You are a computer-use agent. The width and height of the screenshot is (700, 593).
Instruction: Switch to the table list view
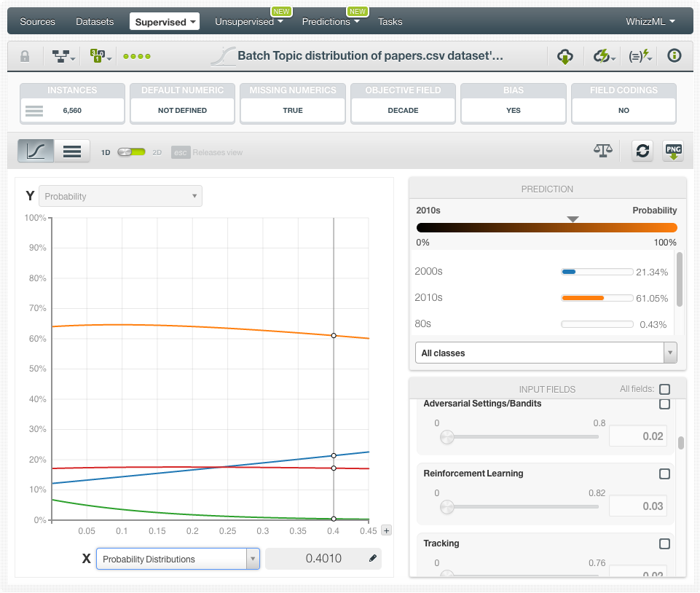71,151
